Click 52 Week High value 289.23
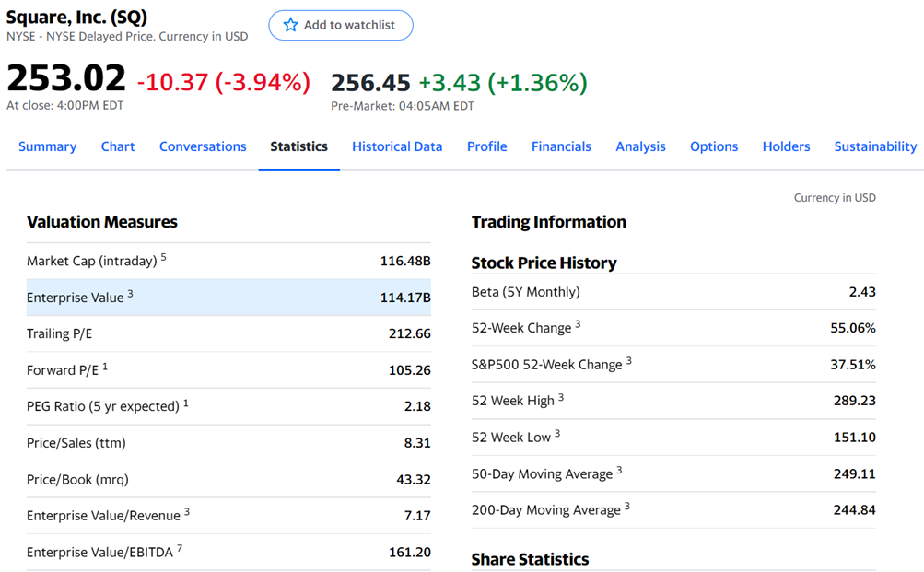Viewport: 924px width, 572px height. point(855,401)
